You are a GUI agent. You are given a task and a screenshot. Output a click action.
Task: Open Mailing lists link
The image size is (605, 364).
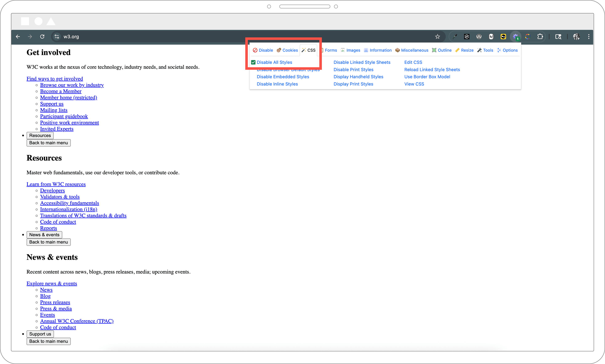click(x=54, y=110)
